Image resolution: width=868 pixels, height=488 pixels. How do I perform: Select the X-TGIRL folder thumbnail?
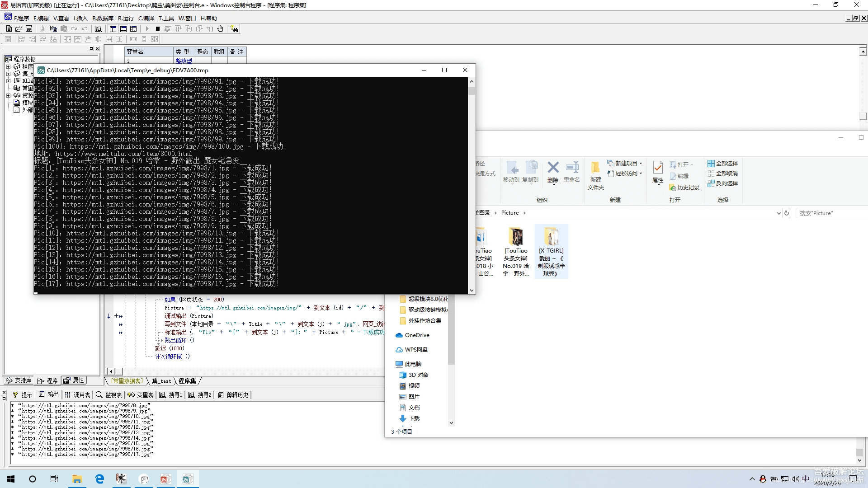pos(551,237)
